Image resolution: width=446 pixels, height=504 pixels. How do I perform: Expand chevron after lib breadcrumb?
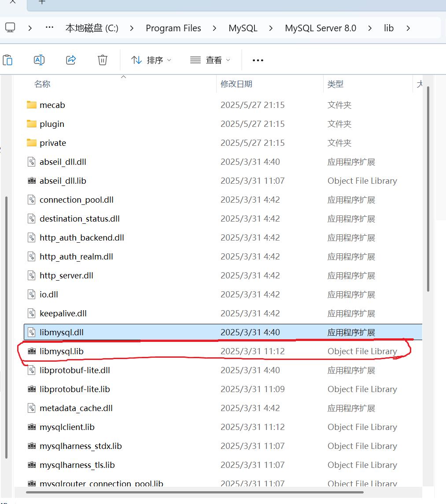pos(408,28)
